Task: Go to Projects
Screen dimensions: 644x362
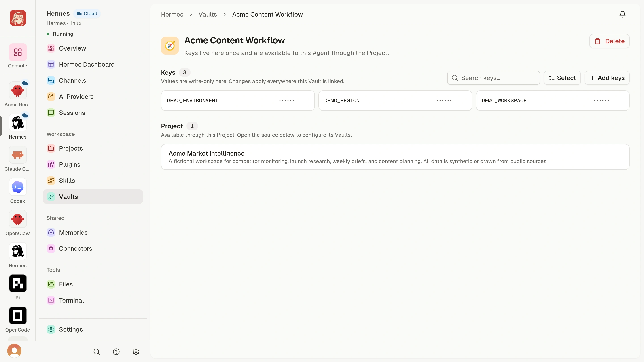Action: pos(93,148)
